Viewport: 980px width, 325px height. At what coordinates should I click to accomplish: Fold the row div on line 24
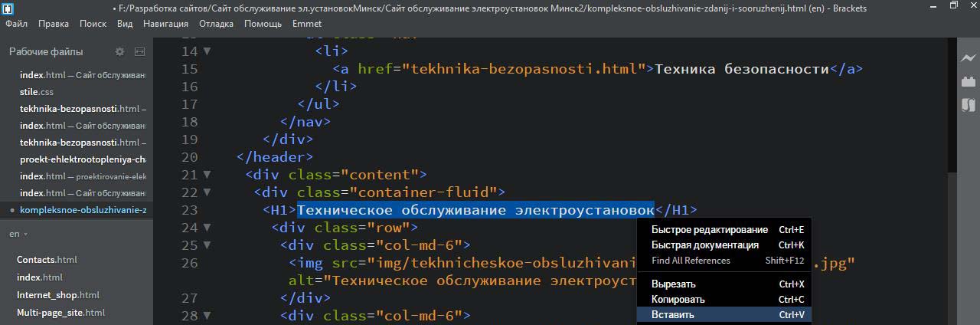[207, 228]
